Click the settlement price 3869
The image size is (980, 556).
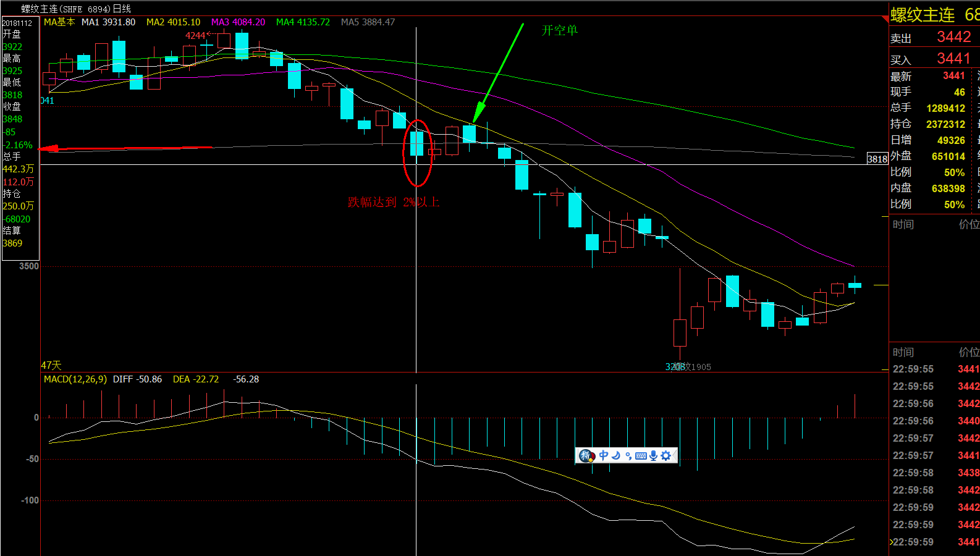click(12, 243)
